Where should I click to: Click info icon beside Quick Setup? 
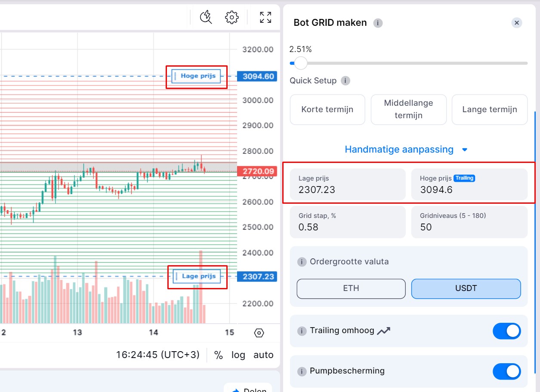click(345, 80)
